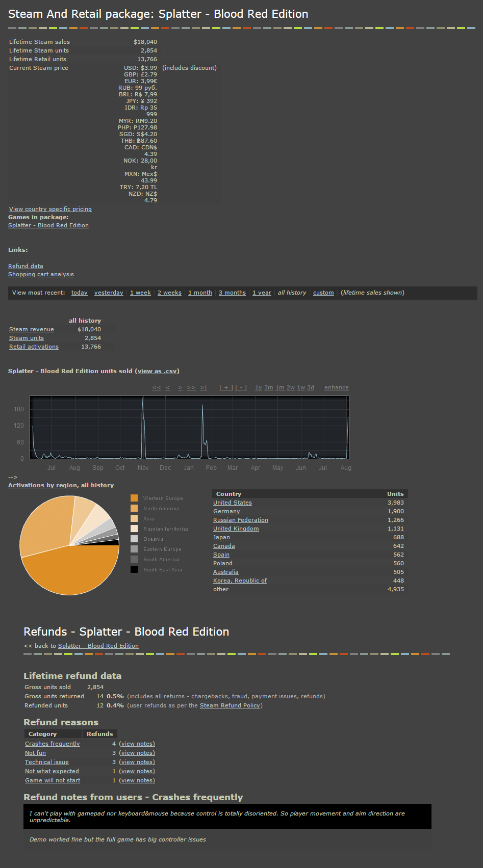Set chart span to 1w
This screenshot has width=483, height=868.
click(x=301, y=387)
